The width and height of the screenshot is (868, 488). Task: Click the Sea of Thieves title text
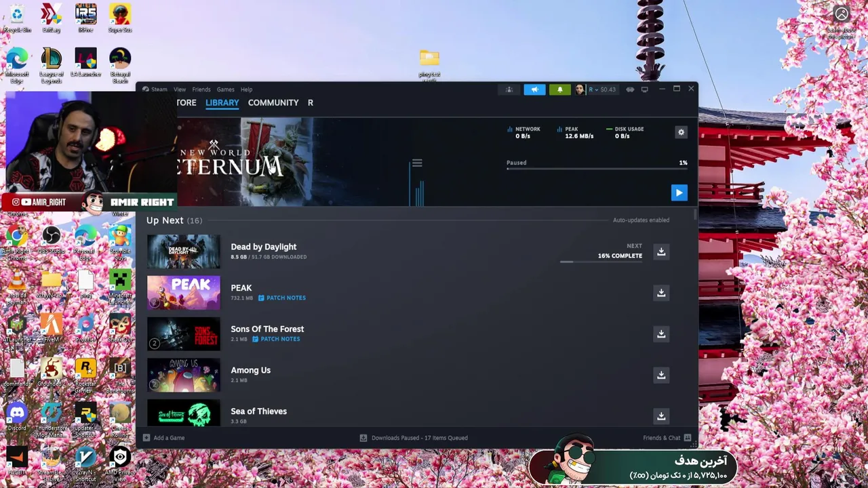258,411
